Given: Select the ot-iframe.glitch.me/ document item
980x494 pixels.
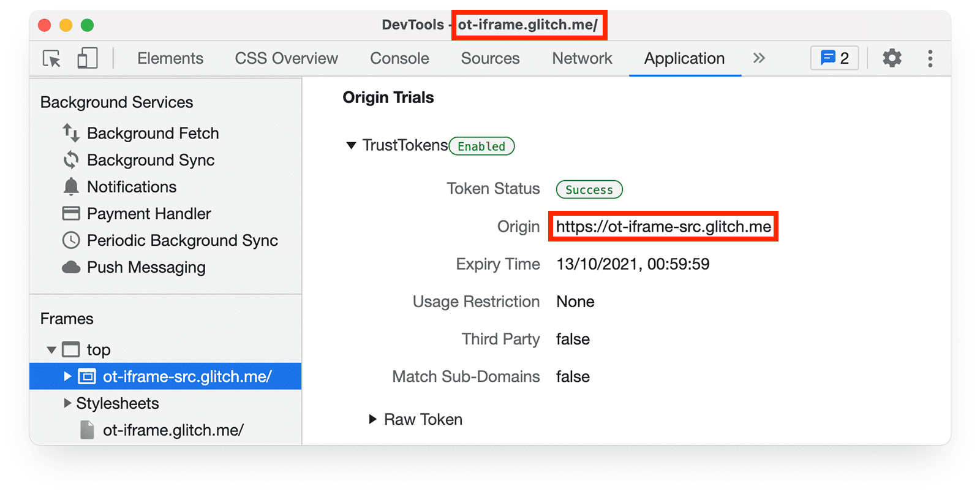Looking at the screenshot, I should pos(173,430).
